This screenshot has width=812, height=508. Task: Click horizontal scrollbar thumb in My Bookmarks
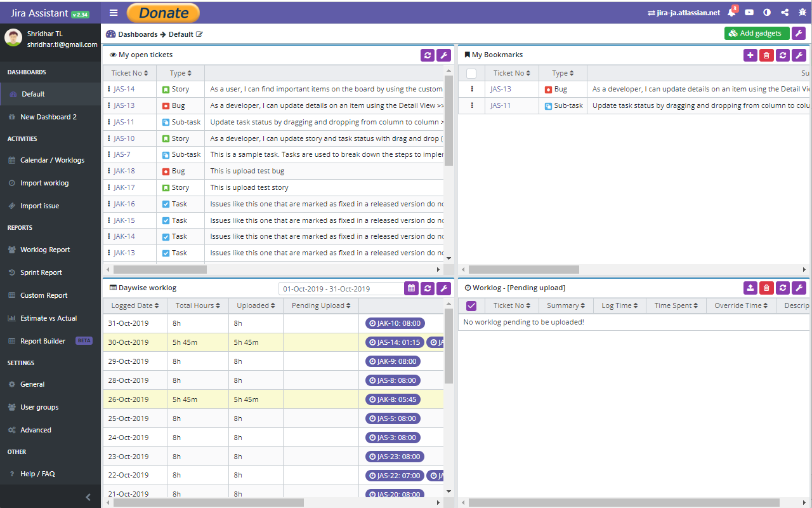pyautogui.click(x=524, y=269)
